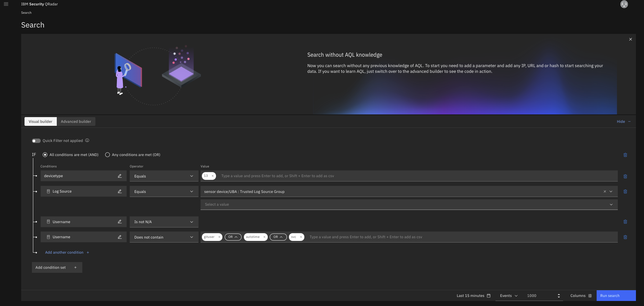Enable the Quick Filter toggle

36,141
